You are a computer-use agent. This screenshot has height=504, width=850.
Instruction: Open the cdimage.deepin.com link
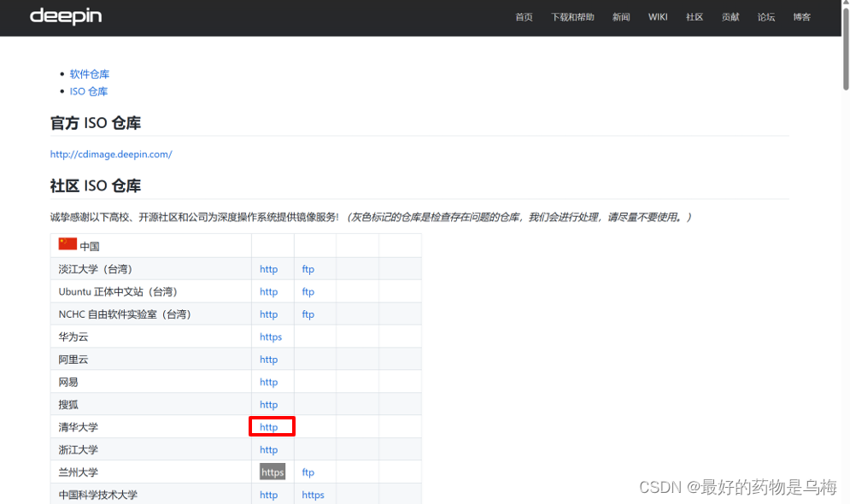pos(111,154)
